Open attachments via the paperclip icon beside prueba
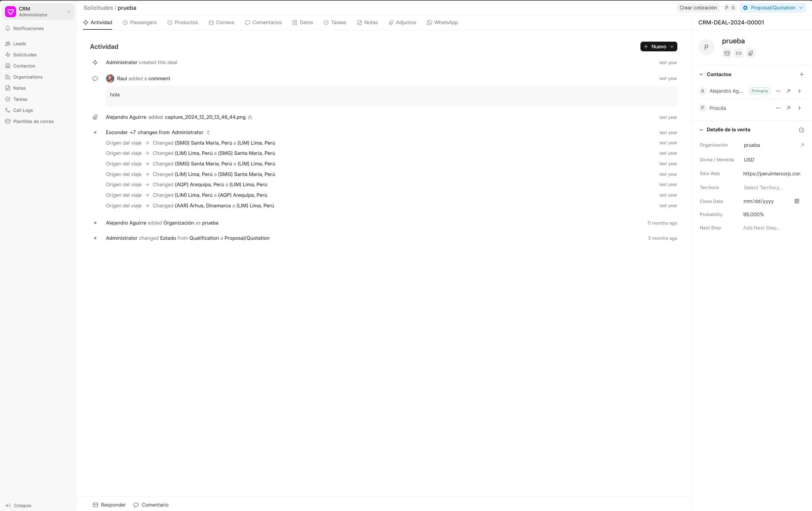The image size is (812, 511). [x=750, y=53]
